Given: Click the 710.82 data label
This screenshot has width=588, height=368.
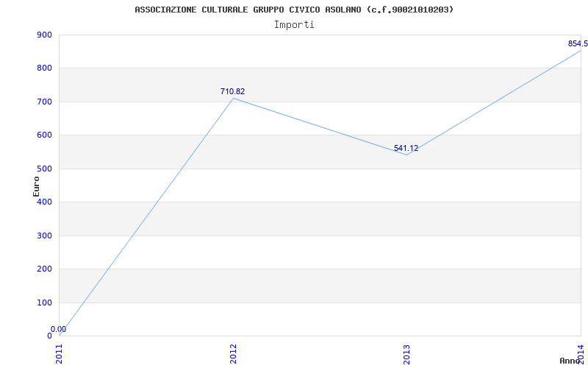Looking at the screenshot, I should pos(232,91).
